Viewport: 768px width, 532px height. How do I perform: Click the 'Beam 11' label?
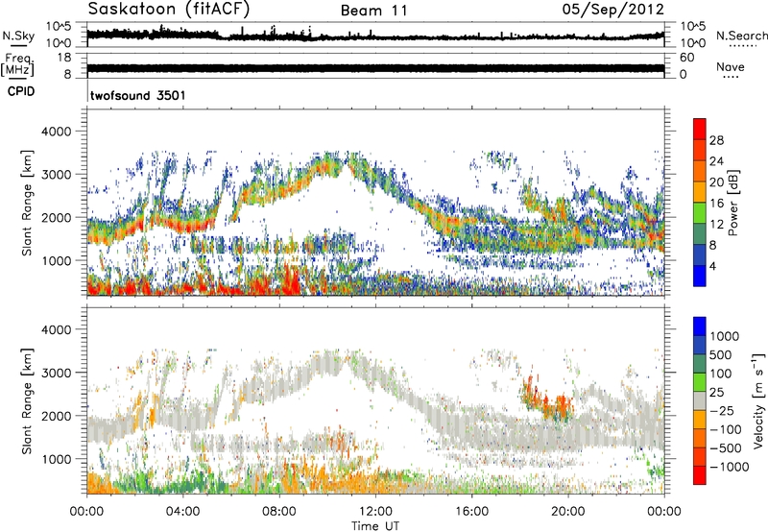coord(374,11)
